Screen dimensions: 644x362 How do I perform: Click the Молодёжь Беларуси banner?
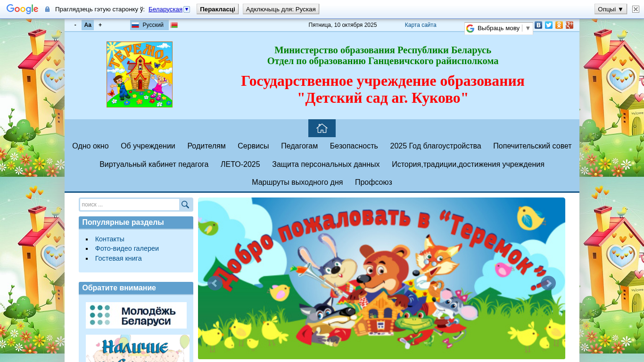click(x=136, y=315)
